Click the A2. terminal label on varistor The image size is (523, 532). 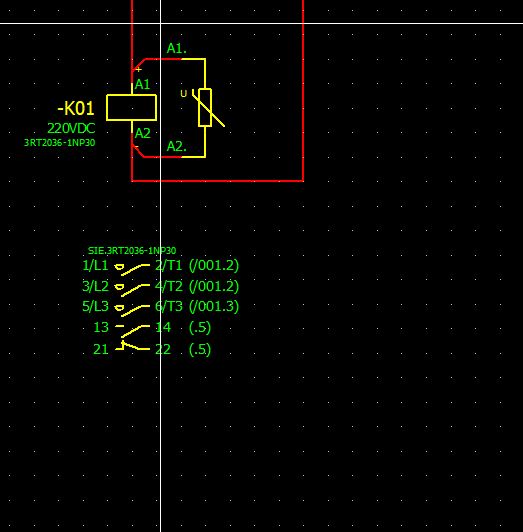click(x=176, y=147)
